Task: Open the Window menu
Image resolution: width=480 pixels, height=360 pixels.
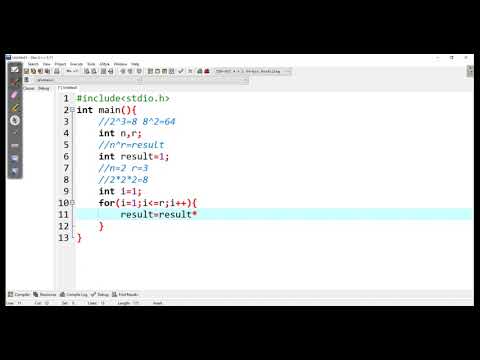Action: tap(120, 64)
